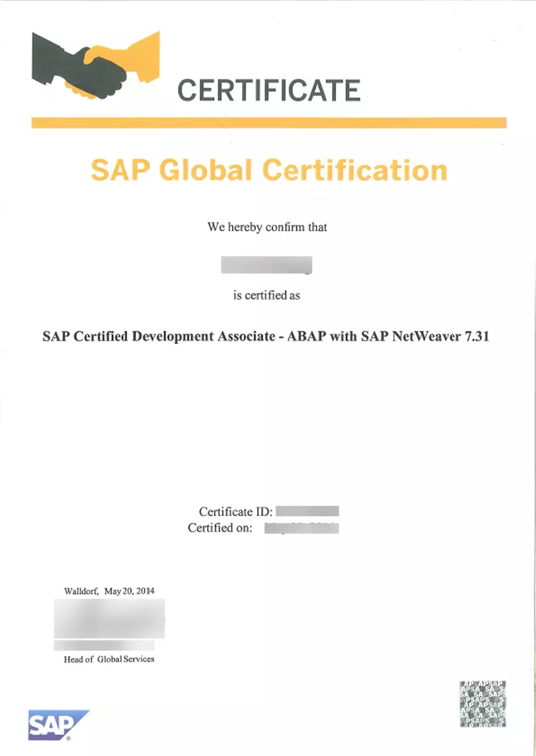536x756 pixels.
Task: Click the SAP Global Certification title
Action: tap(269, 171)
